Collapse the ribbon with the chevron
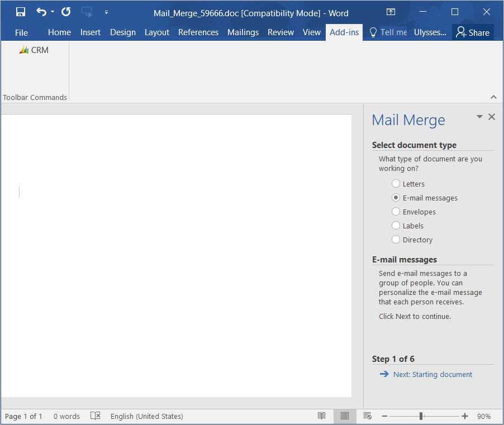The height and width of the screenshot is (425, 504). click(493, 97)
